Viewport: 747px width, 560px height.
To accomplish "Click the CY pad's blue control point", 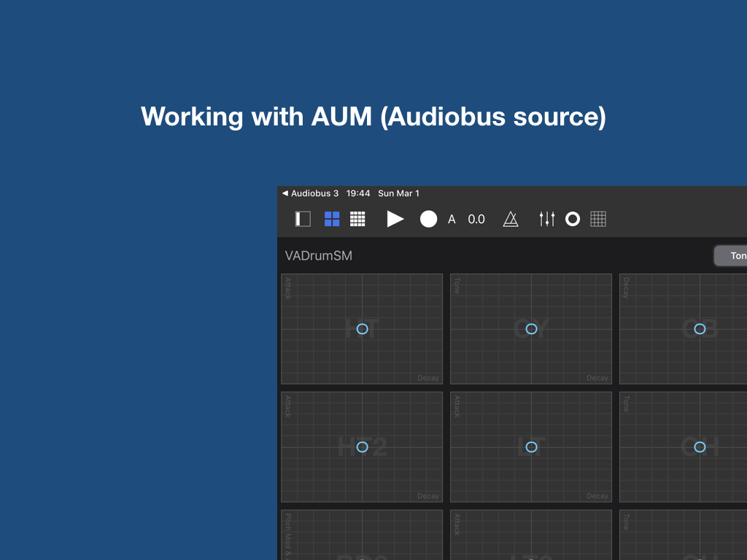I will coord(531,329).
